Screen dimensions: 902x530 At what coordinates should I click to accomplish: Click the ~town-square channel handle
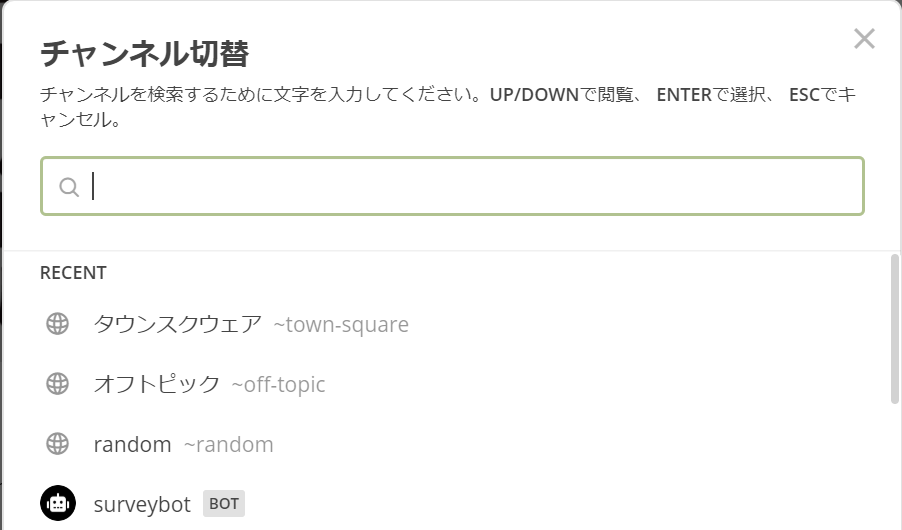(341, 325)
